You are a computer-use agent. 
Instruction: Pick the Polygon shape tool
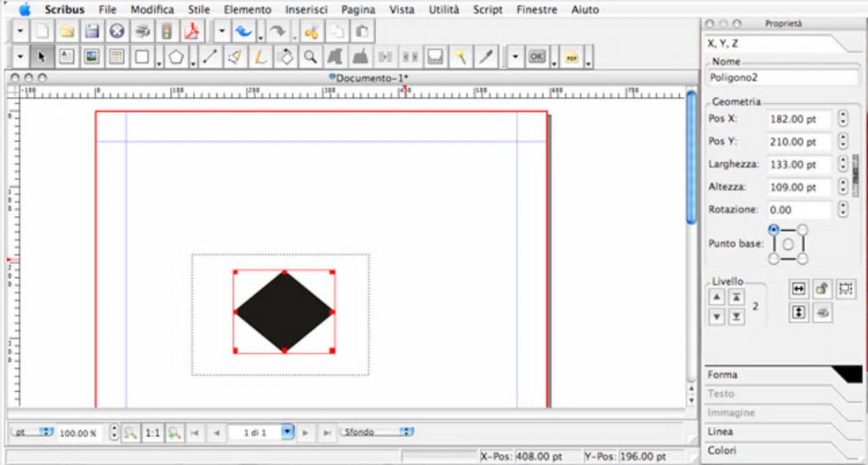point(176,57)
